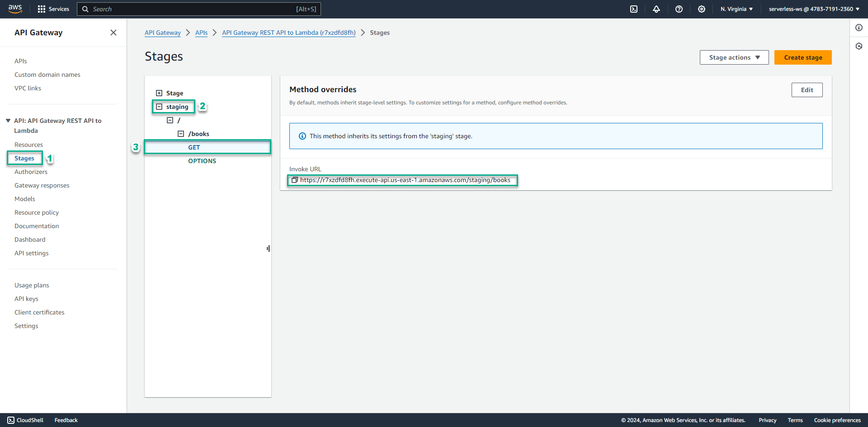Open the Terms footer link
The image size is (868, 427).
[795, 420]
